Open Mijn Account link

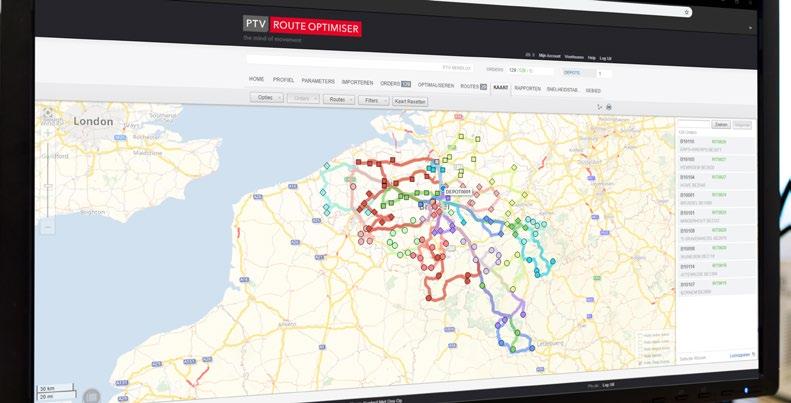point(549,56)
